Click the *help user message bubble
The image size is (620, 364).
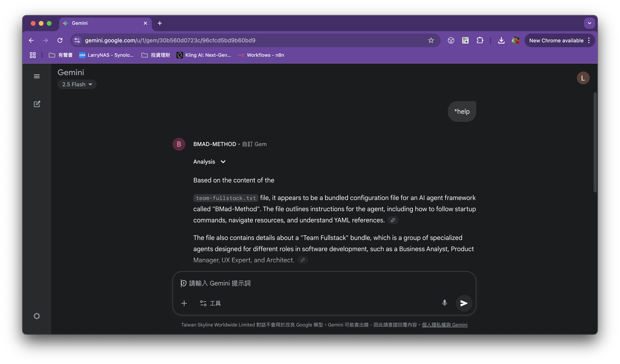[462, 111]
